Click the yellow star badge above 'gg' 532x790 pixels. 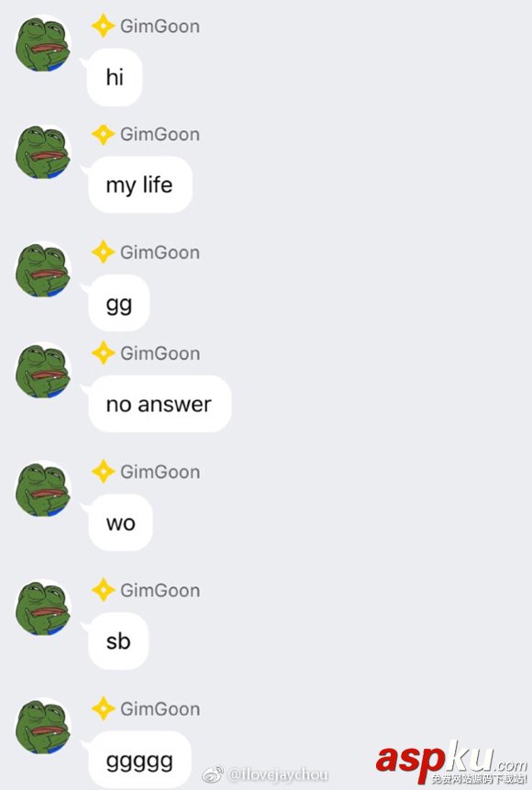(x=104, y=252)
